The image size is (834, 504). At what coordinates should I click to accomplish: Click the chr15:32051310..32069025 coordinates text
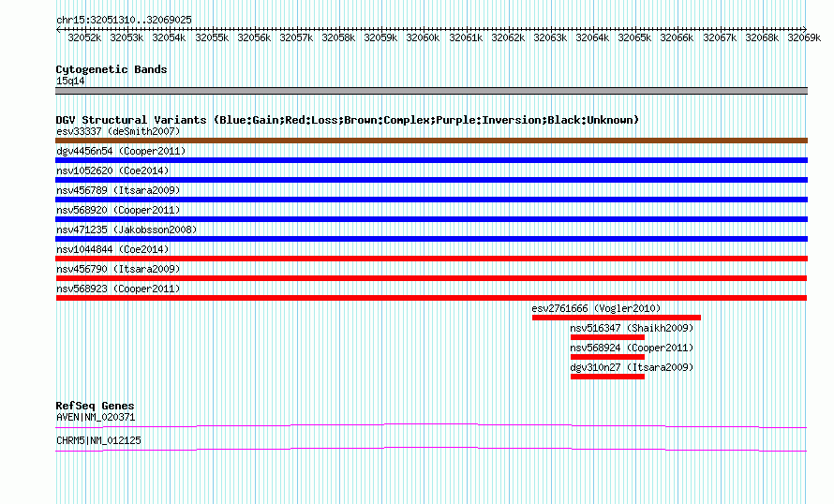pyautogui.click(x=124, y=20)
